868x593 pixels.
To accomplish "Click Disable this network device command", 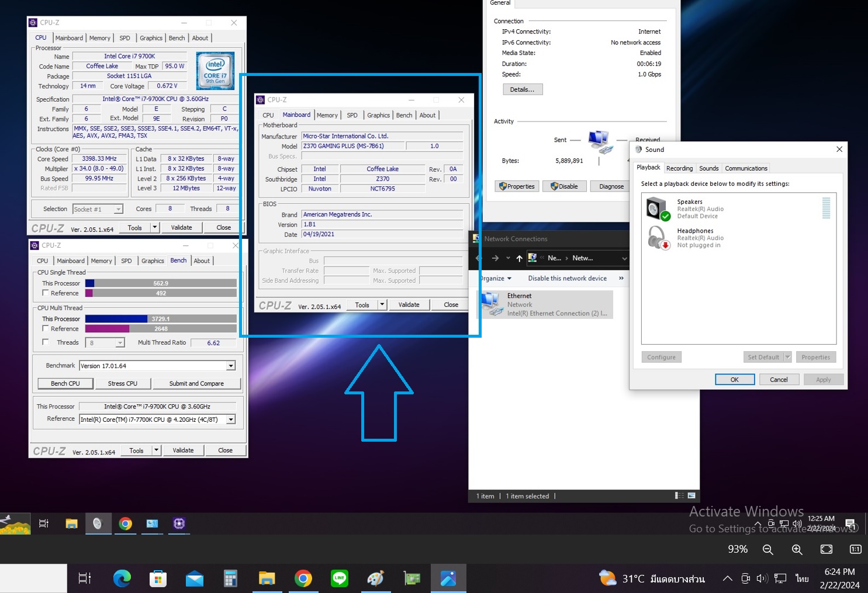I will [567, 278].
